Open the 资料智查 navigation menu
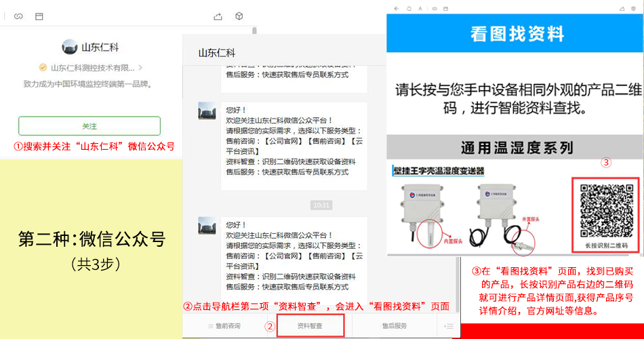Screen dimensions: 644x339 (x=310, y=326)
